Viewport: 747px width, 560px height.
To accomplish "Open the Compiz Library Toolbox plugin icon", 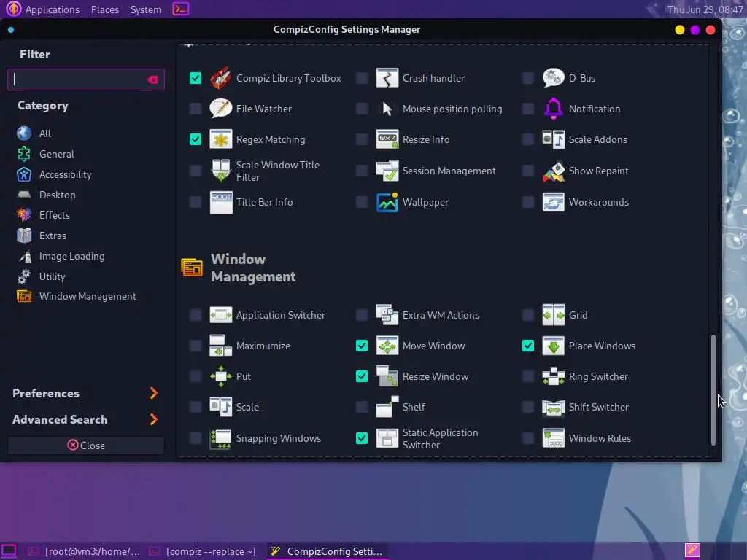I will [220, 78].
